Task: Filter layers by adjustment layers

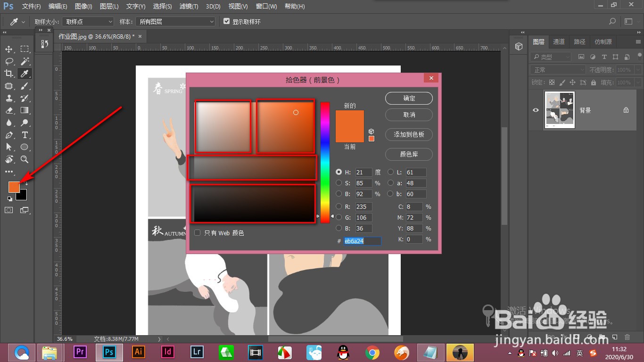Action: coord(593,57)
